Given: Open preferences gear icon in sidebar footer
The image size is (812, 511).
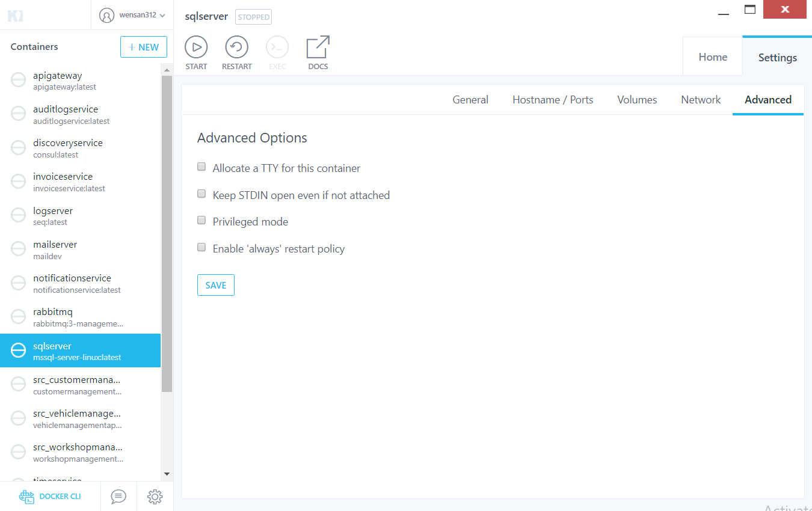Looking at the screenshot, I should (155, 497).
